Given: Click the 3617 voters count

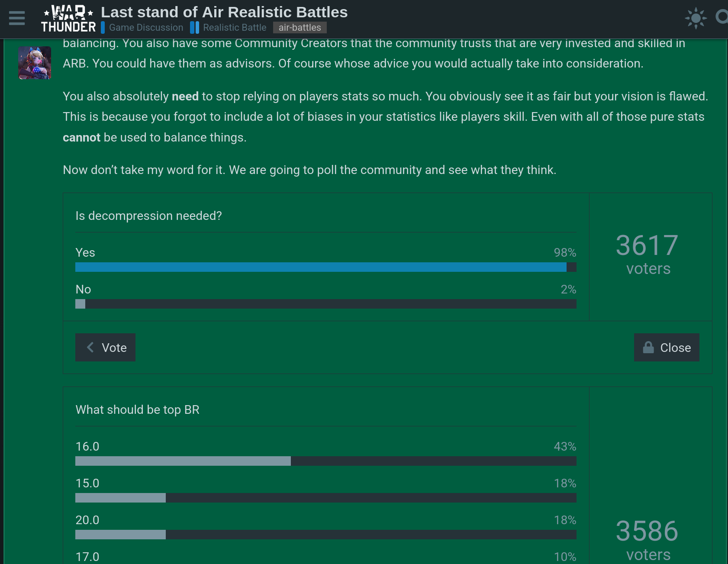Looking at the screenshot, I should click(x=647, y=254).
